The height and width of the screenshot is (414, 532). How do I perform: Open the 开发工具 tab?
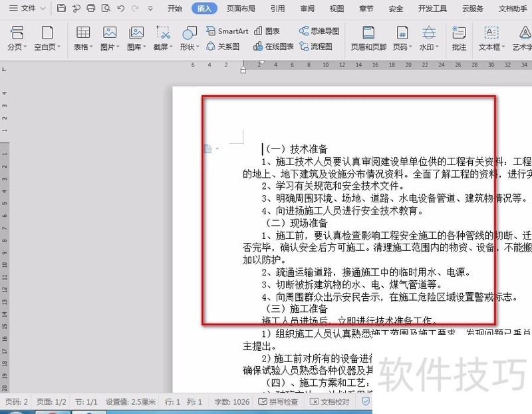(432, 9)
